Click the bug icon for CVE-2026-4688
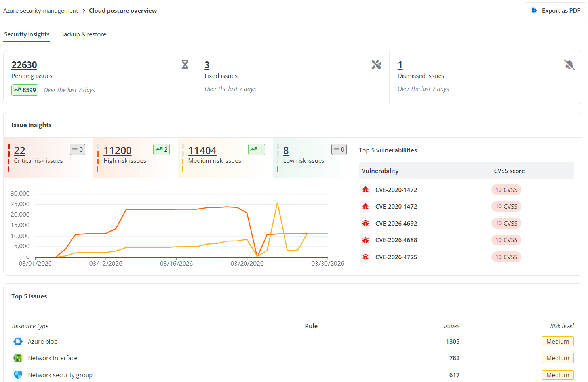The image size is (588, 382). coord(365,240)
